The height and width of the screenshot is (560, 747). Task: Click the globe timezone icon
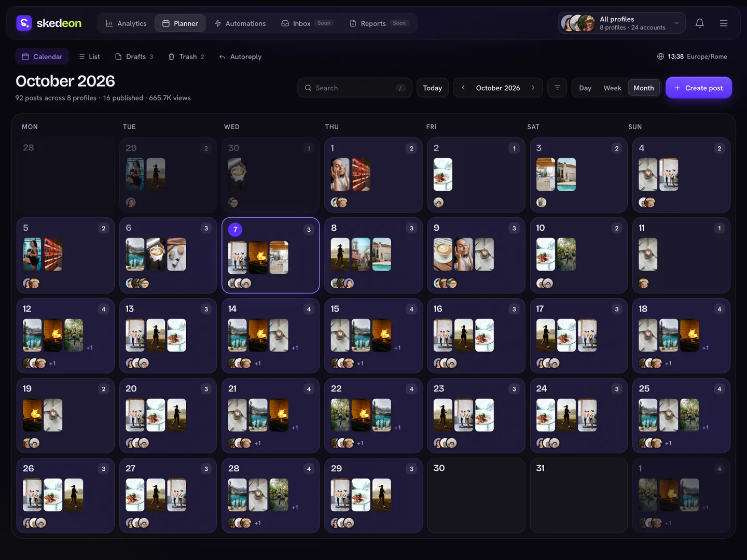pyautogui.click(x=660, y=57)
